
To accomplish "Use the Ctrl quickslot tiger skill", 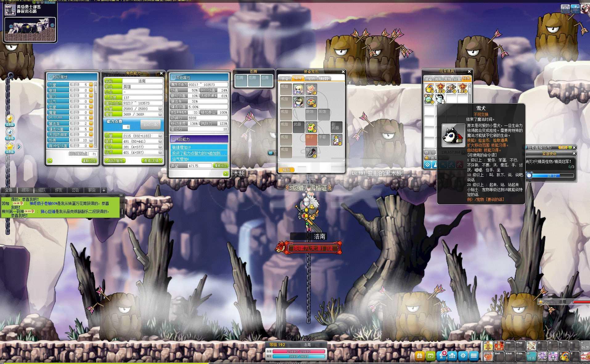I will coord(488,357).
